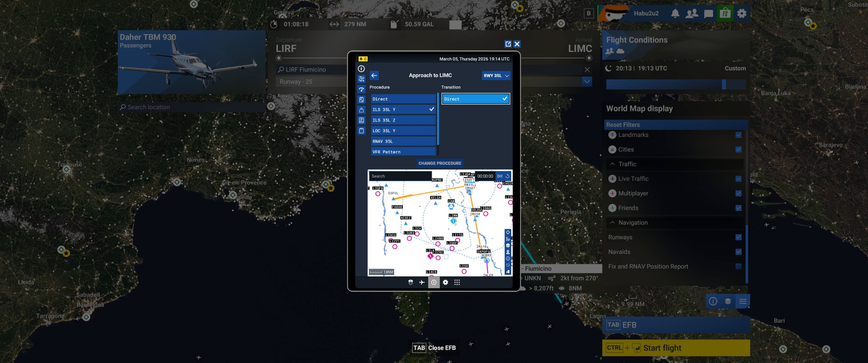
Task: Pop out the EFB into a window
Action: point(508,44)
